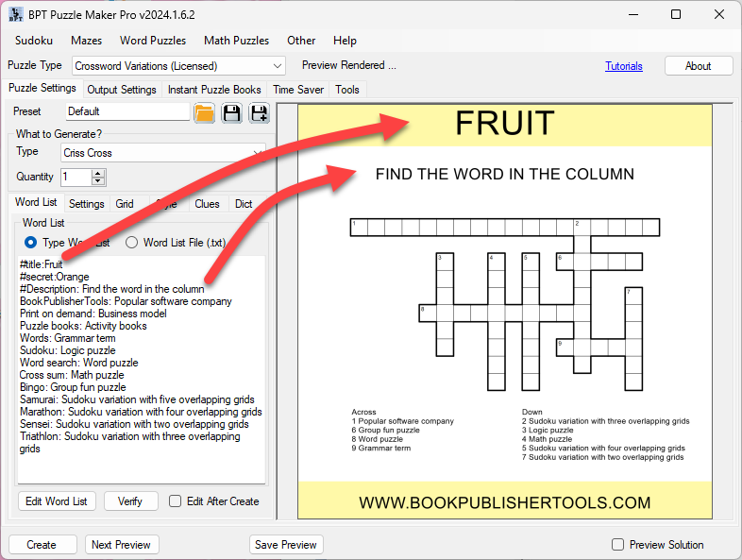Decrease Quantity with the down arrow
This screenshot has height=560, width=742.
pyautogui.click(x=99, y=181)
